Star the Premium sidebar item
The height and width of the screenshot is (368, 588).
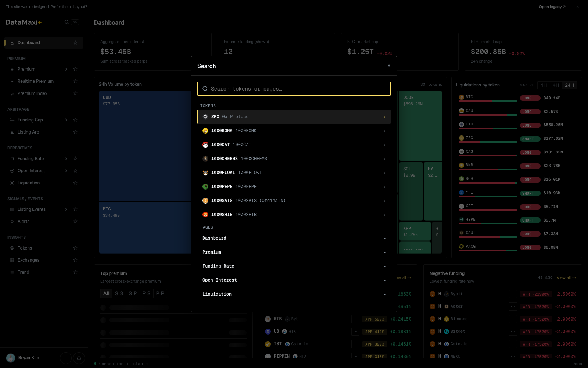pos(75,69)
